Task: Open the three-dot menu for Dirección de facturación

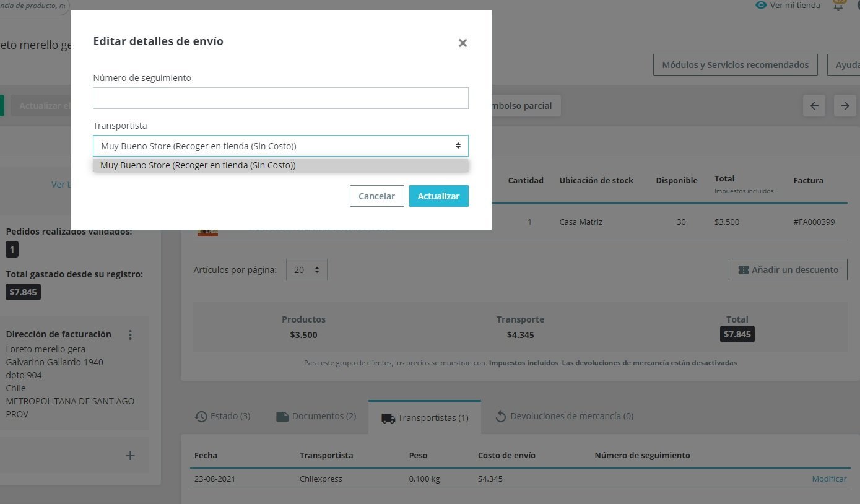Action: [x=130, y=335]
